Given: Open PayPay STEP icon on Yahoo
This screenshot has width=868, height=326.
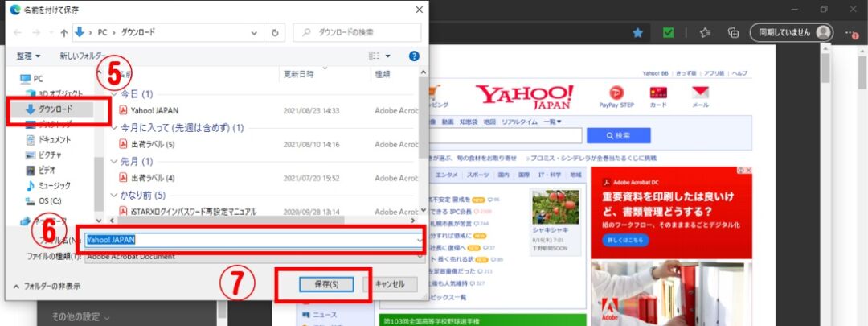Looking at the screenshot, I should coord(616,97).
